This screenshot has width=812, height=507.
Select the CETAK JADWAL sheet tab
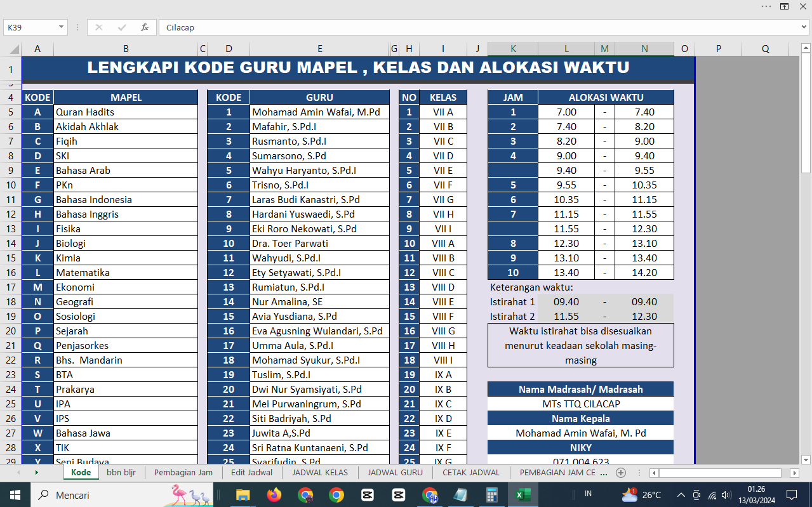(471, 473)
